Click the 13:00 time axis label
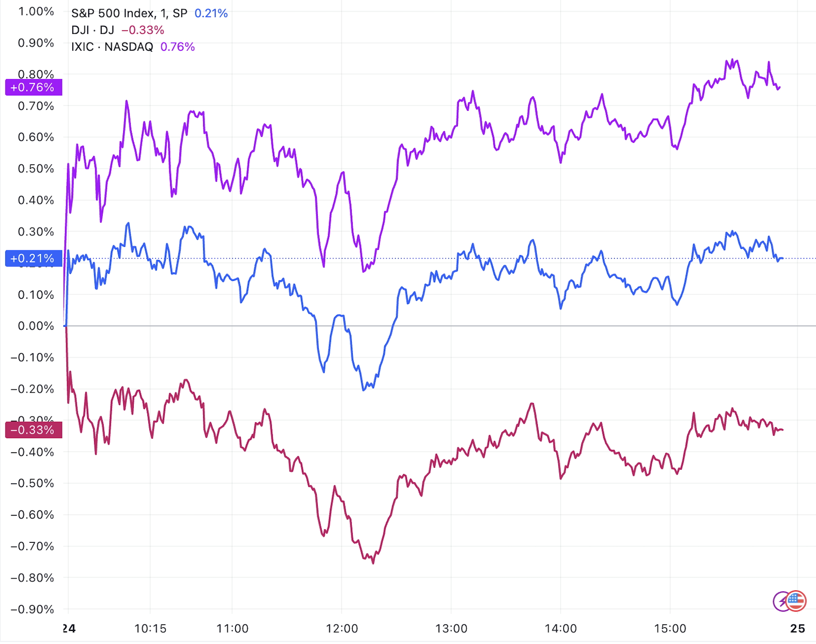This screenshot has height=644, width=816. click(x=451, y=629)
